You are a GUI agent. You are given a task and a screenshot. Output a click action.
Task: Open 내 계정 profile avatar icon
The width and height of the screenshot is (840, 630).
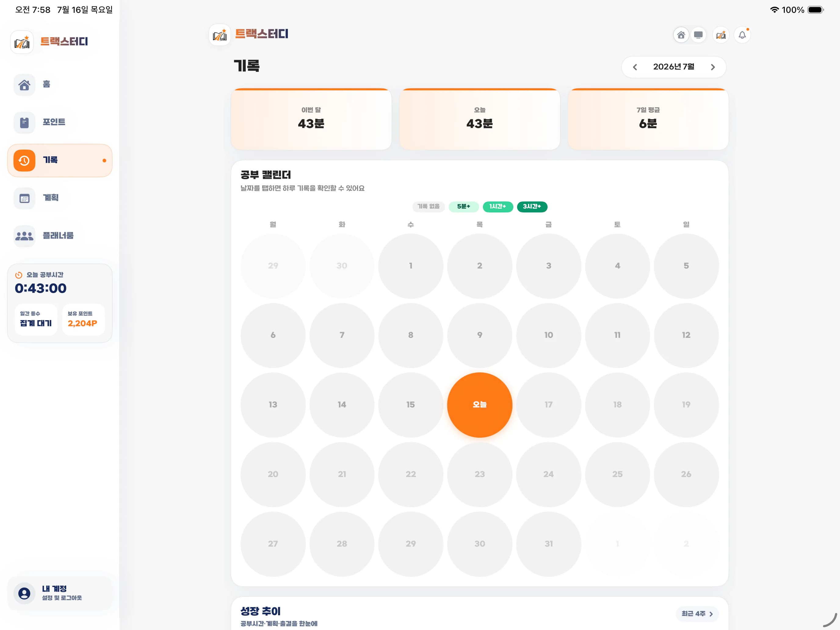click(24, 593)
